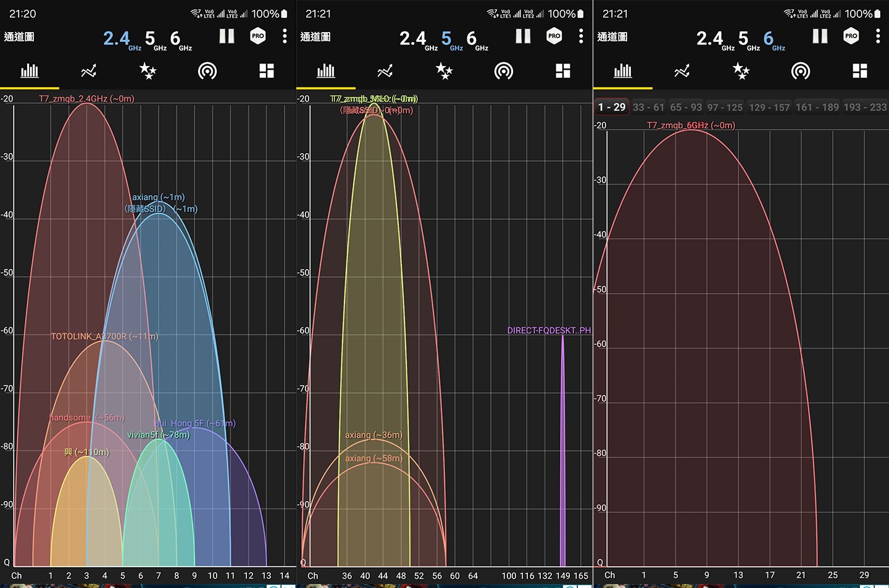Select channel range 129 - 157
Image resolution: width=889 pixels, height=588 pixels.
tap(769, 107)
